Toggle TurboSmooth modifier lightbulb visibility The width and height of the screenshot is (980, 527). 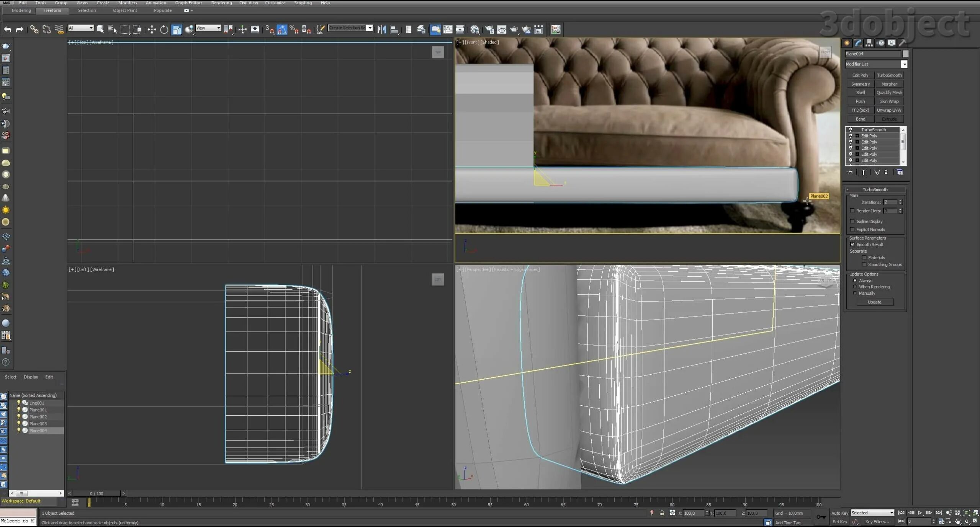(x=851, y=130)
